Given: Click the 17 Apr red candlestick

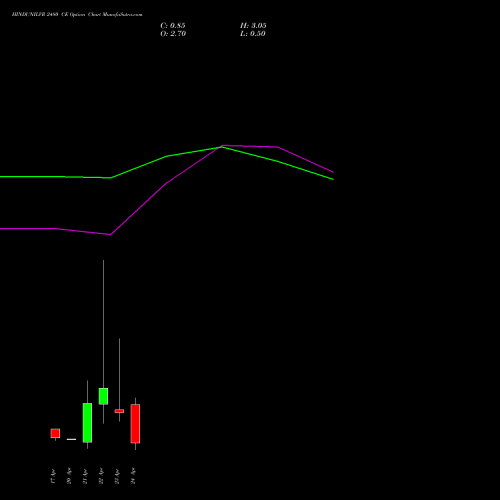Looking at the screenshot, I should pyautogui.click(x=55, y=433).
